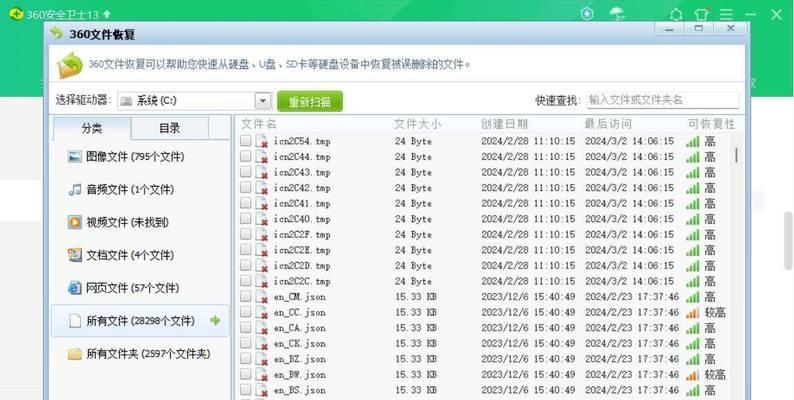Image resolution: width=794 pixels, height=400 pixels.
Task: Check the box for icn2C2D.tmp
Action: pos(246,265)
